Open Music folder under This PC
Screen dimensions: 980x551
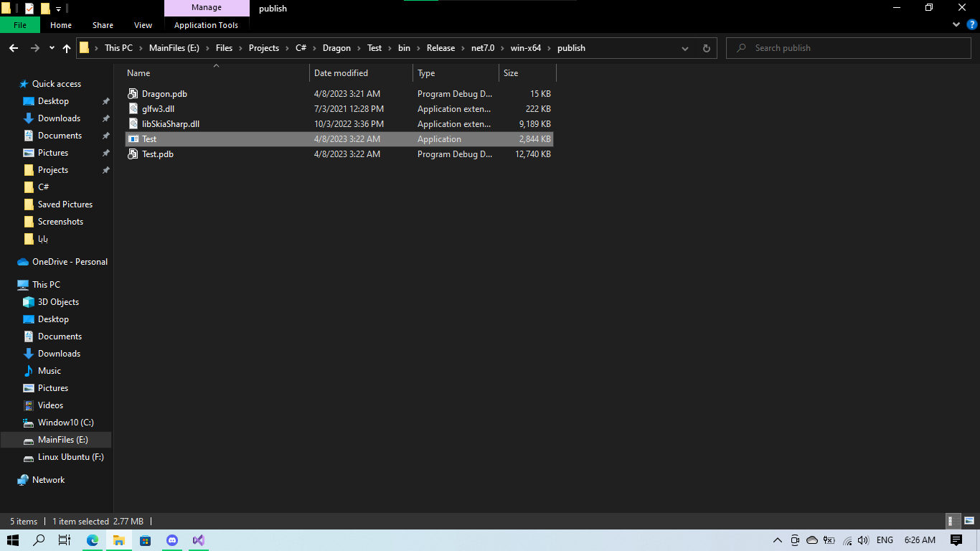tap(49, 371)
